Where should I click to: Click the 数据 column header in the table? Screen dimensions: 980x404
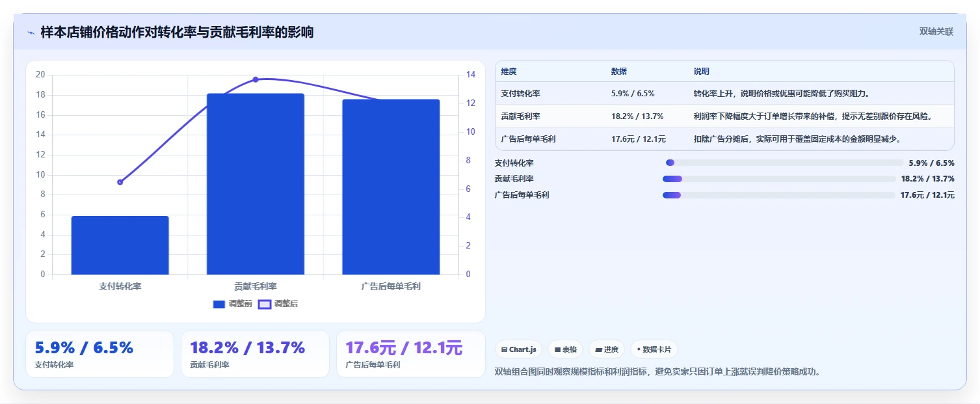click(619, 72)
